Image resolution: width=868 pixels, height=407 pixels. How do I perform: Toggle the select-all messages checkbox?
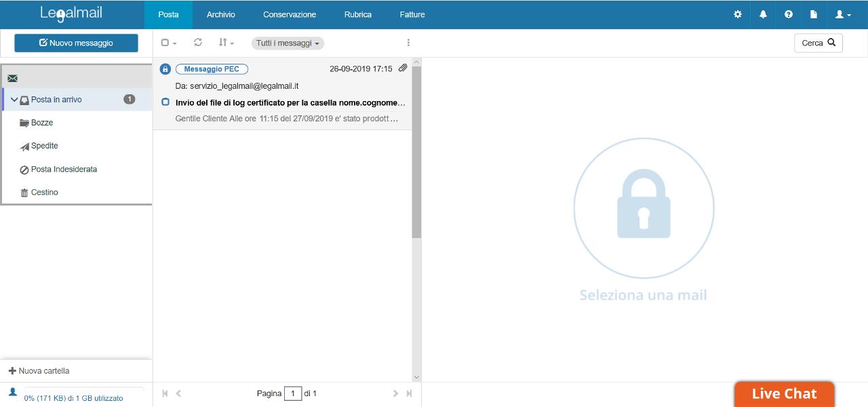pyautogui.click(x=165, y=43)
